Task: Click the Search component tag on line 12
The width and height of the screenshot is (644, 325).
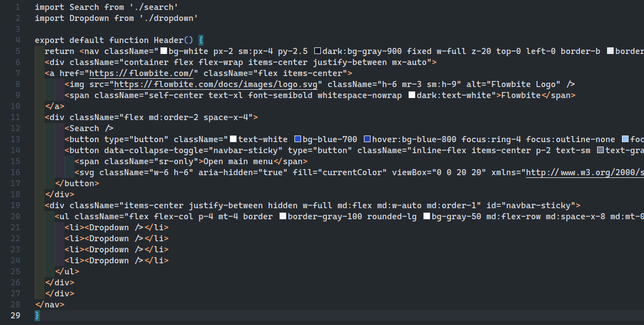Action: pyautogui.click(x=89, y=128)
